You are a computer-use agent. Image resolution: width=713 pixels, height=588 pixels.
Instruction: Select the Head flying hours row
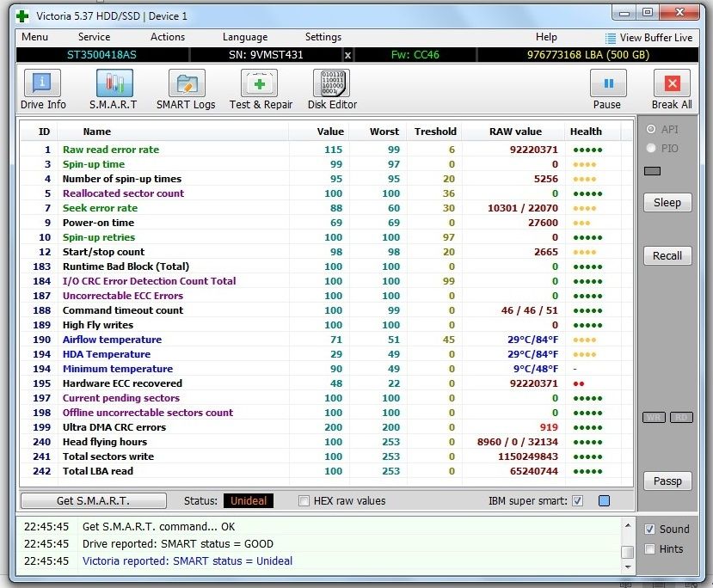[326, 442]
